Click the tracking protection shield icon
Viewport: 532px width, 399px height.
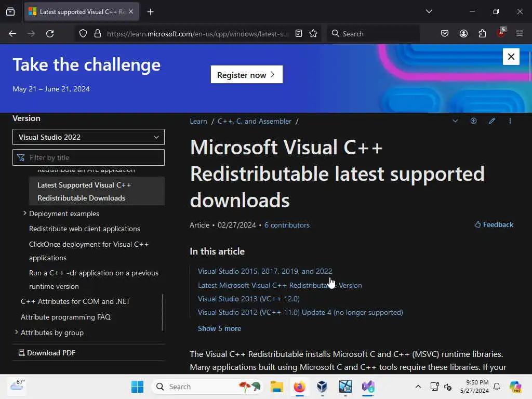83,34
